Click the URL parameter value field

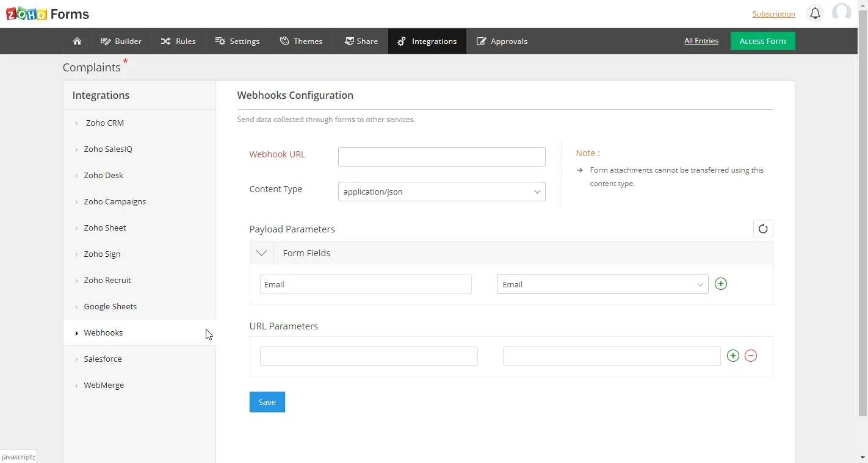pos(612,356)
